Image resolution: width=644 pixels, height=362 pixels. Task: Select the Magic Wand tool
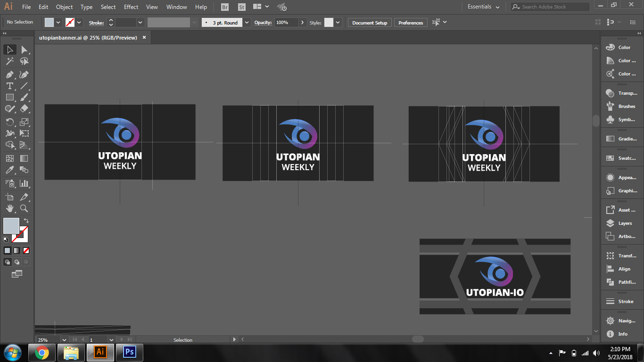tap(10, 61)
